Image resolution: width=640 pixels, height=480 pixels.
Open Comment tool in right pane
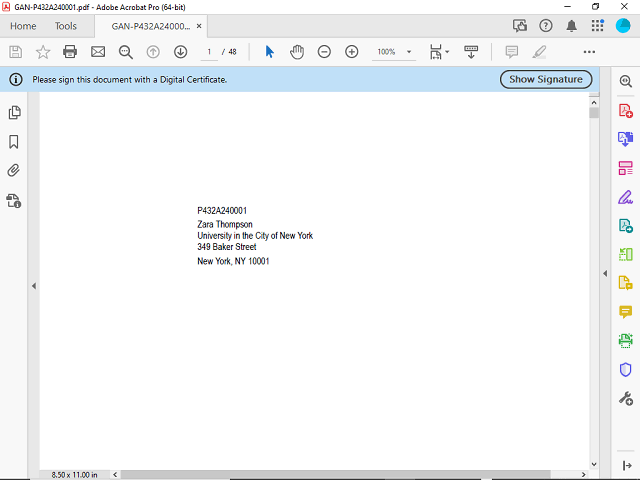coord(625,312)
